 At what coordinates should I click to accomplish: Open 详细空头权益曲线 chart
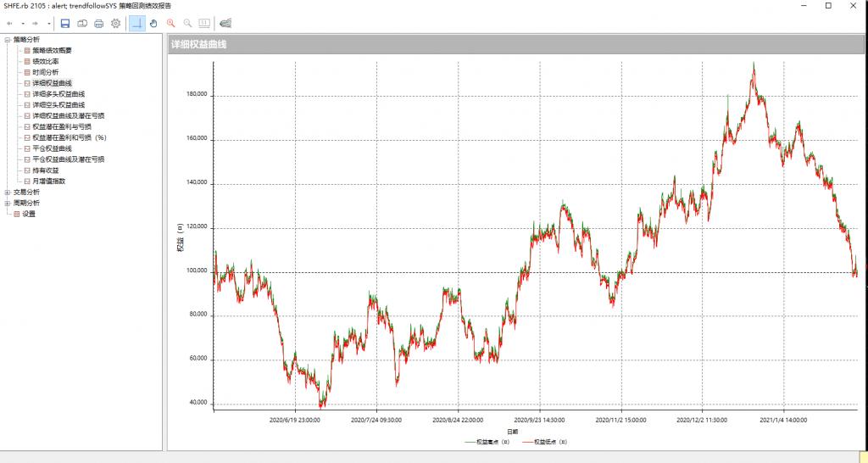pyautogui.click(x=58, y=104)
